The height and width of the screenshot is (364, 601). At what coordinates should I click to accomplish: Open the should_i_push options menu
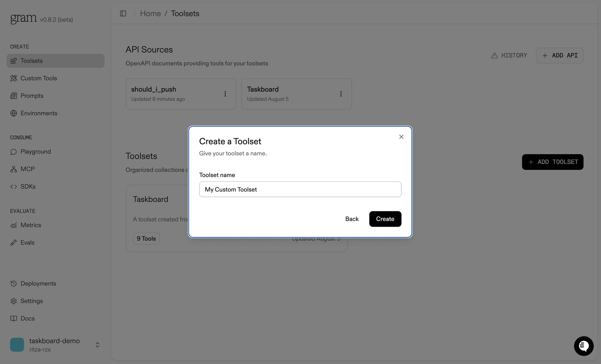coord(225,94)
